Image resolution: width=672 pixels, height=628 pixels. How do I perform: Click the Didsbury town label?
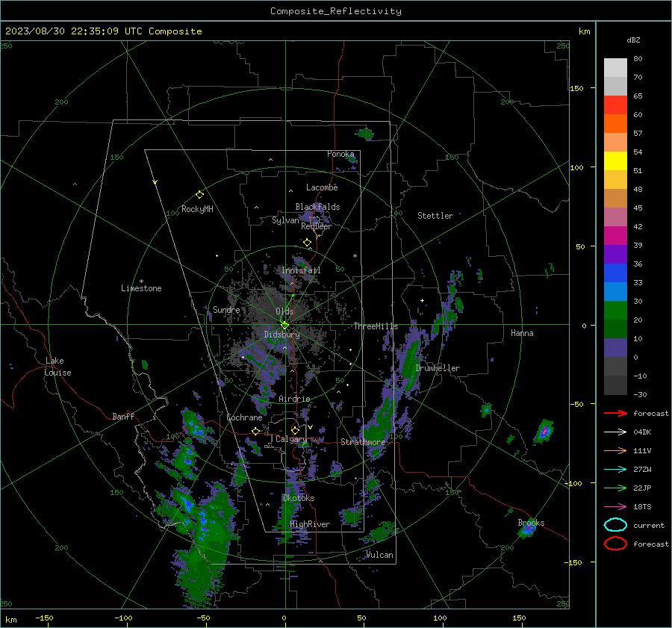click(x=281, y=335)
